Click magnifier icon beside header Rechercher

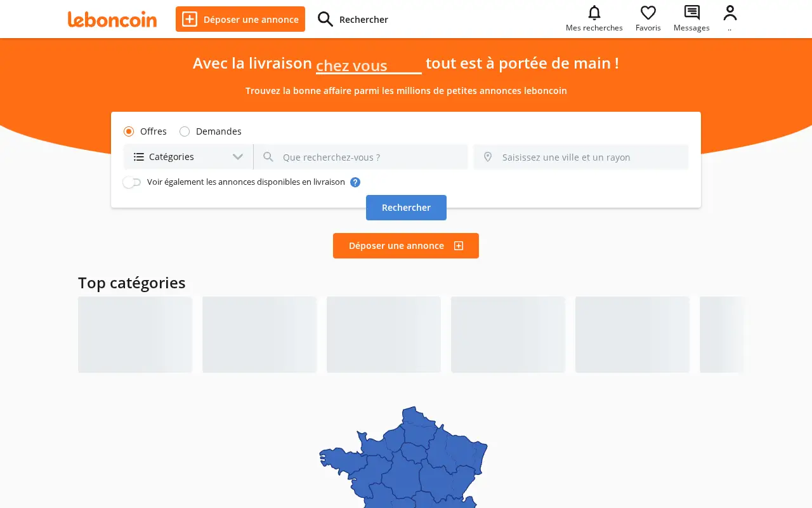[325, 19]
